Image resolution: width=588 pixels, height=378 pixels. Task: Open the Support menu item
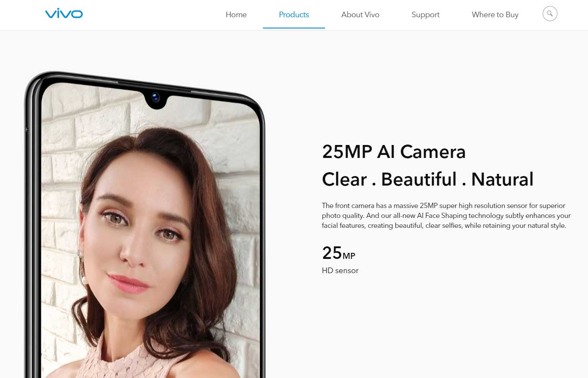point(425,15)
